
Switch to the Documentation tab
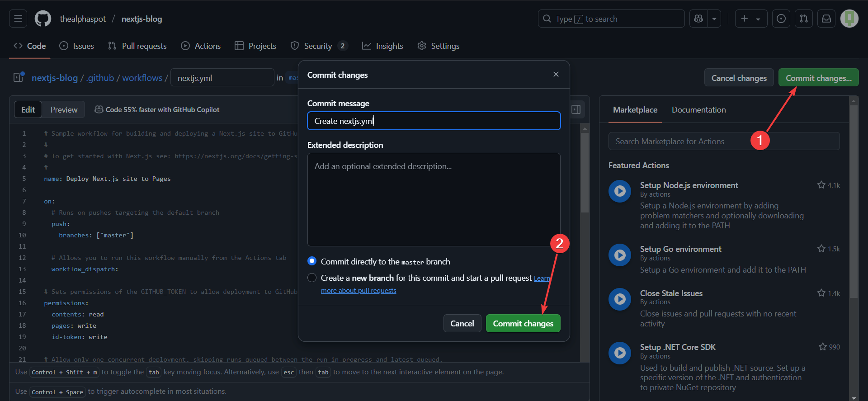pos(698,109)
